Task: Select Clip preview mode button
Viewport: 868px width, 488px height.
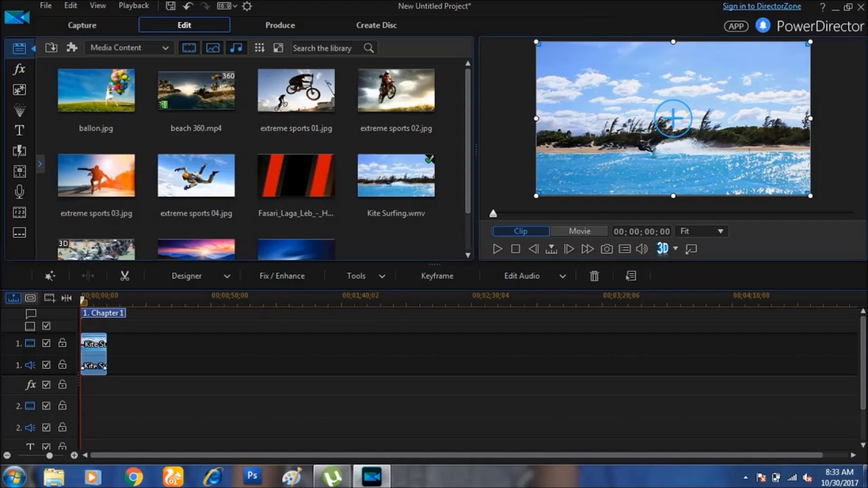Action: coord(521,231)
